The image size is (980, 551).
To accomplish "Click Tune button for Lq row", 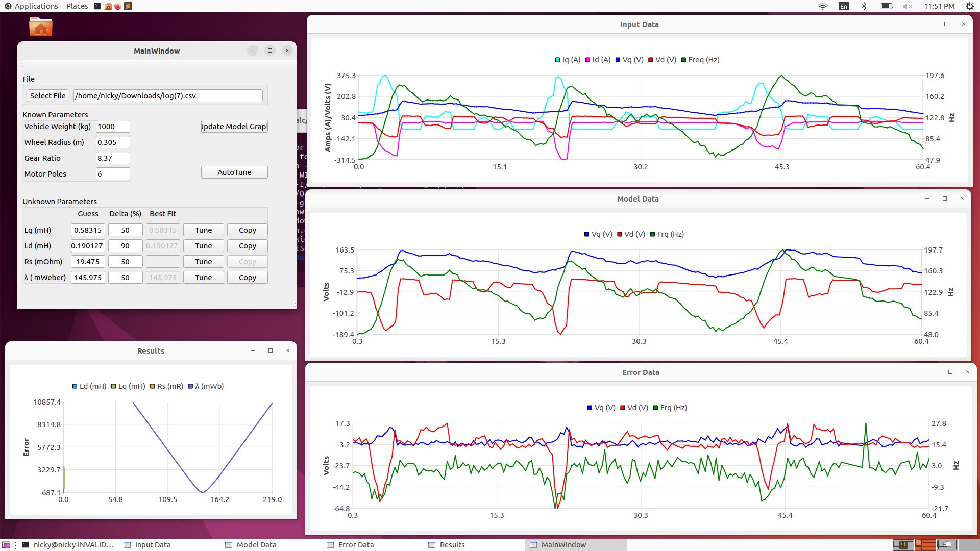I will coord(203,230).
